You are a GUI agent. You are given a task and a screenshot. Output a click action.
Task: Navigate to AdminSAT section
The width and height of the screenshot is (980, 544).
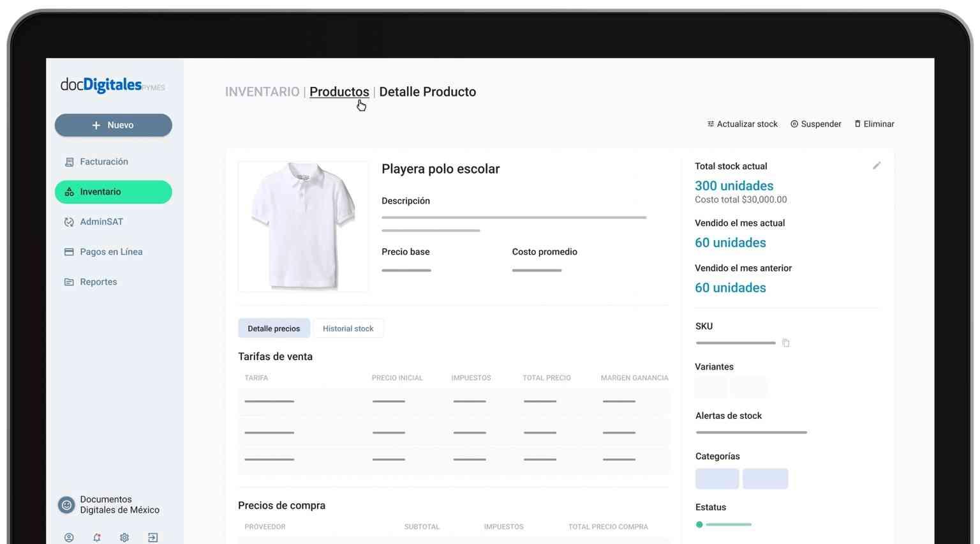click(101, 222)
